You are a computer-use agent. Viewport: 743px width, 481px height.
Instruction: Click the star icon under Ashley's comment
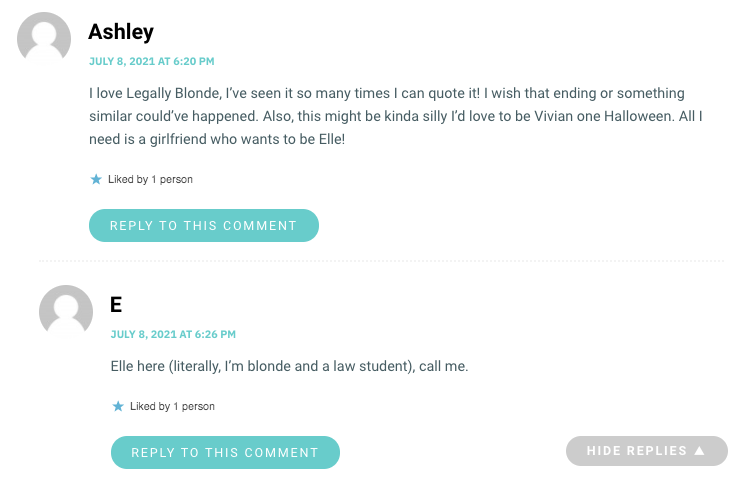96,179
